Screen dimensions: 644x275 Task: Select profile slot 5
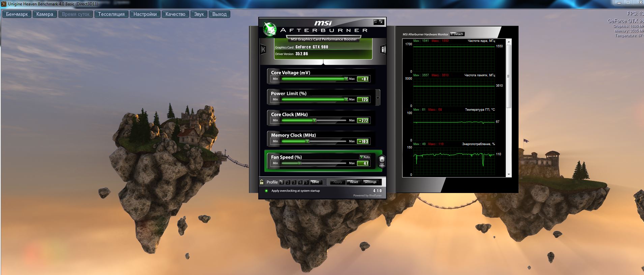(x=306, y=182)
